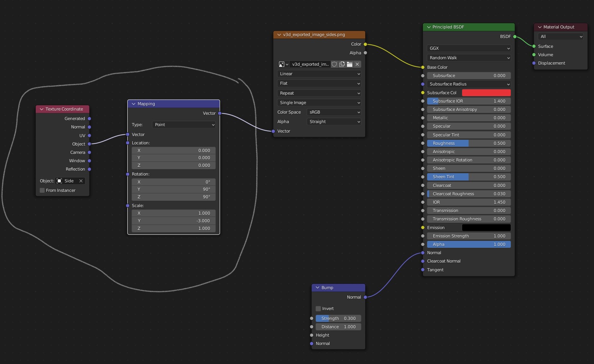Open the Repeat extension dropdown
The image size is (594, 364).
pyautogui.click(x=319, y=93)
